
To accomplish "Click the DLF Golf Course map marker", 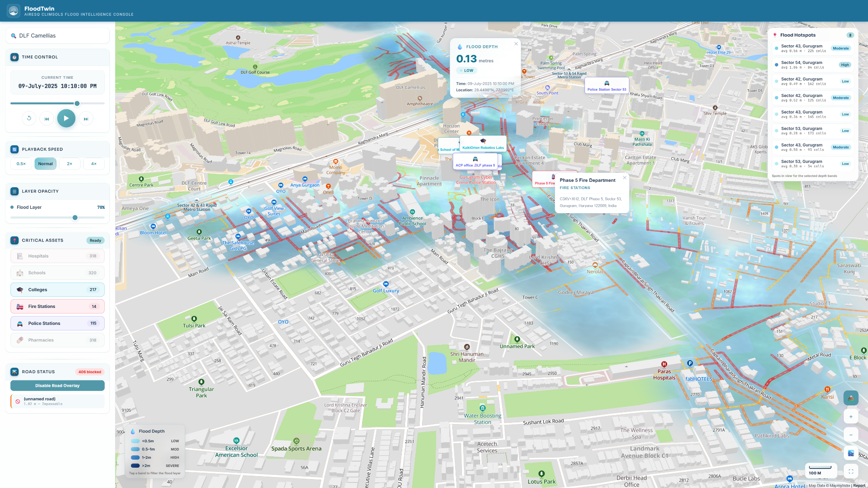I will [255, 67].
